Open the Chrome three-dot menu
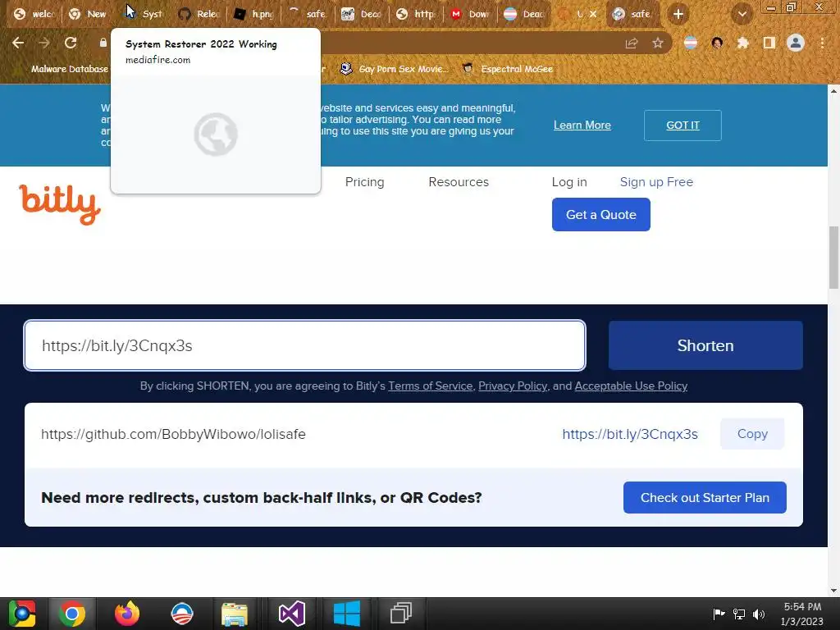This screenshot has height=630, width=840. pos(822,43)
